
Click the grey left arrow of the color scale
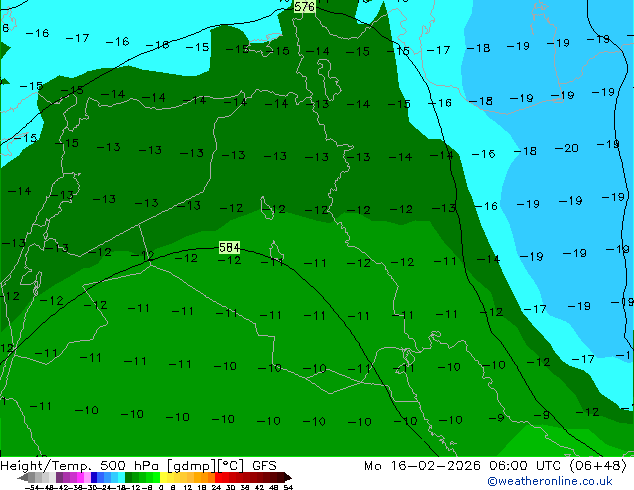(x=23, y=477)
